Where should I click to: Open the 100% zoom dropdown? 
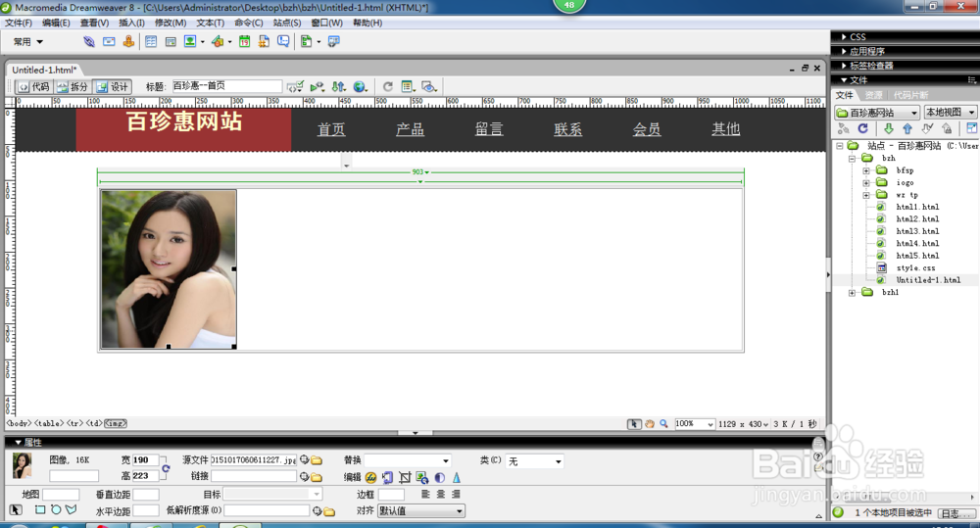click(695, 423)
